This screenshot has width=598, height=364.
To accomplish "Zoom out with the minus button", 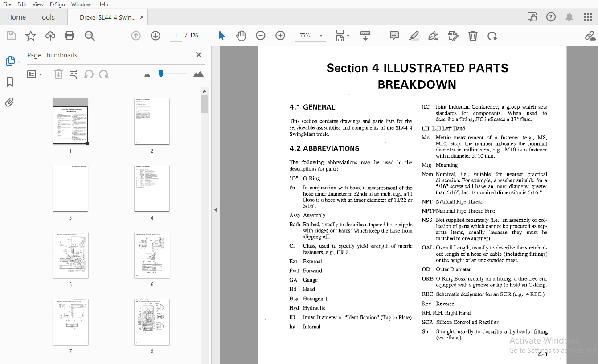I will [x=261, y=36].
